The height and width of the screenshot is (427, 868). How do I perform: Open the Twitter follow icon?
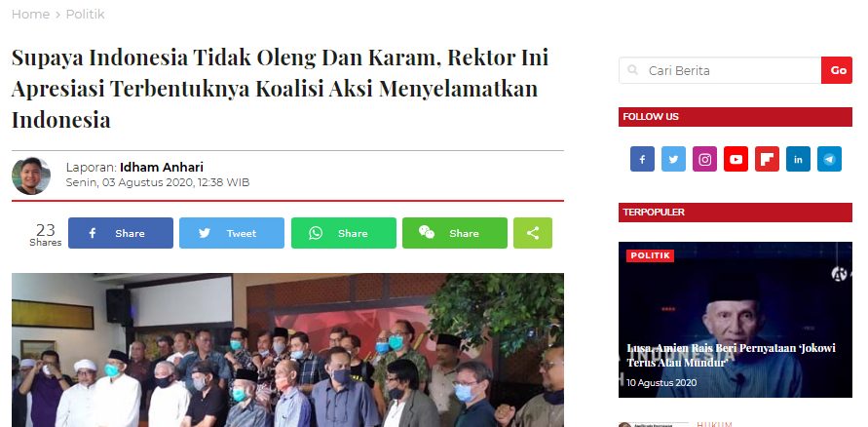pyautogui.click(x=673, y=159)
